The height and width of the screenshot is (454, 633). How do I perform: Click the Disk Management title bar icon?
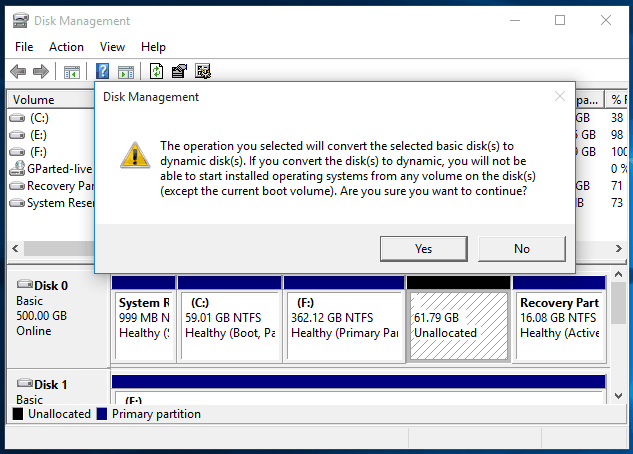coord(21,20)
